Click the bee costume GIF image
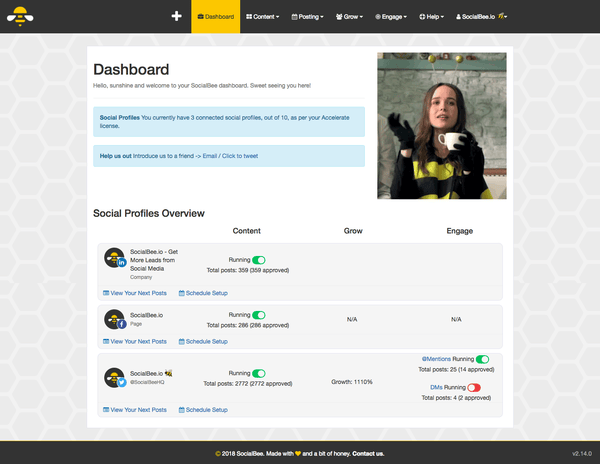600x464 pixels. click(442, 126)
